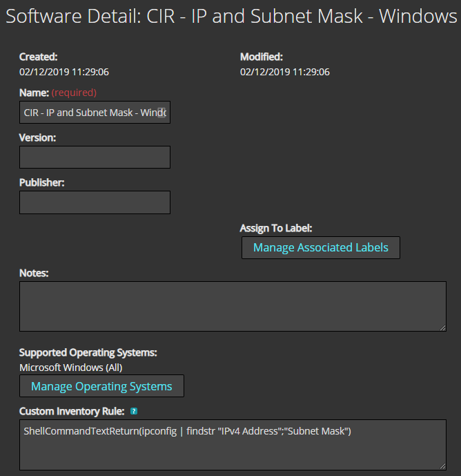
Task: Click the Publisher field label
Action: [42, 182]
